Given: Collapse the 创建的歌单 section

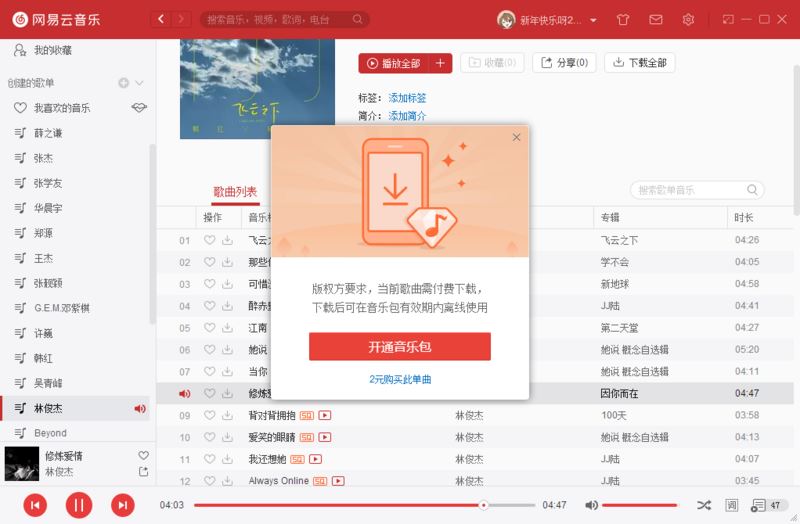Looking at the screenshot, I should (139, 83).
